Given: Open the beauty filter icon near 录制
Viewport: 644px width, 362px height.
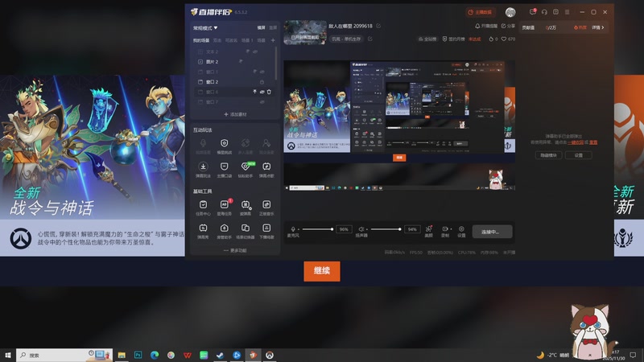Looking at the screenshot, I should tap(429, 228).
